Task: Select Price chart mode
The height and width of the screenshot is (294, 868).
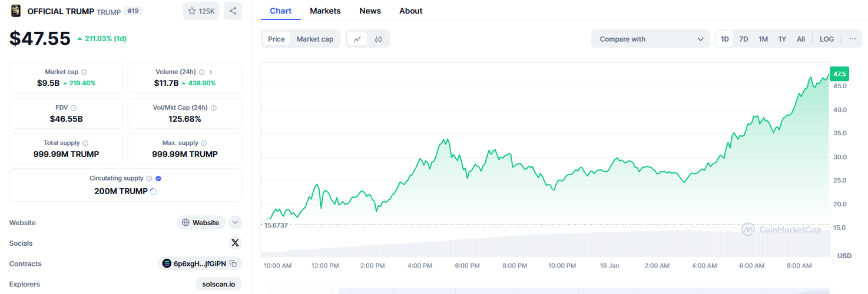Action: click(276, 39)
